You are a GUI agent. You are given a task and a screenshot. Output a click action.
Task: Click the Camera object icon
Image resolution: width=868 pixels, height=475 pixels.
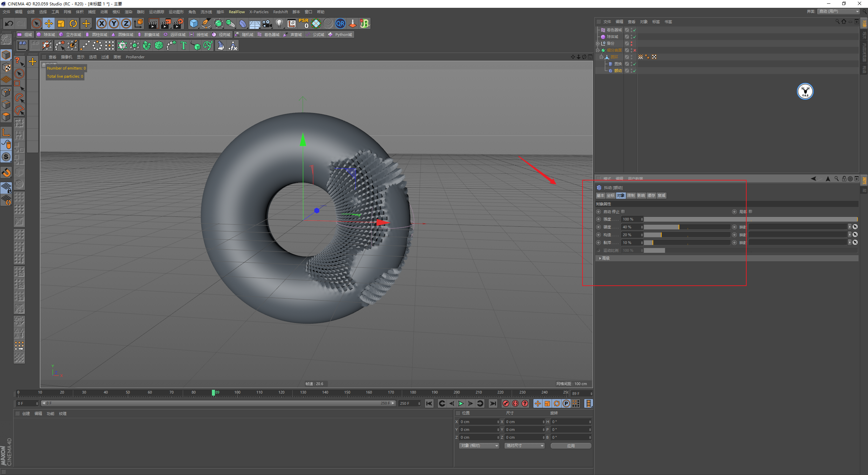(267, 23)
